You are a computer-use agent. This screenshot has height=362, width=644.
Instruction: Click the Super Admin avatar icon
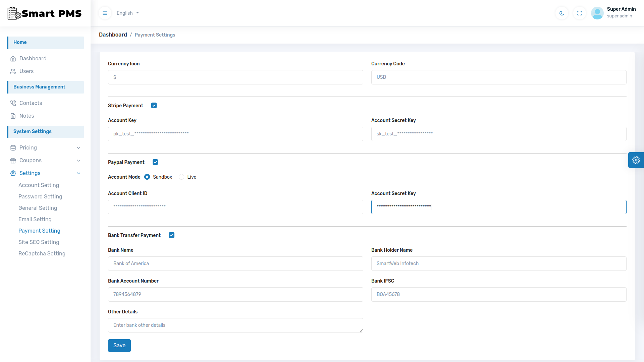(597, 13)
